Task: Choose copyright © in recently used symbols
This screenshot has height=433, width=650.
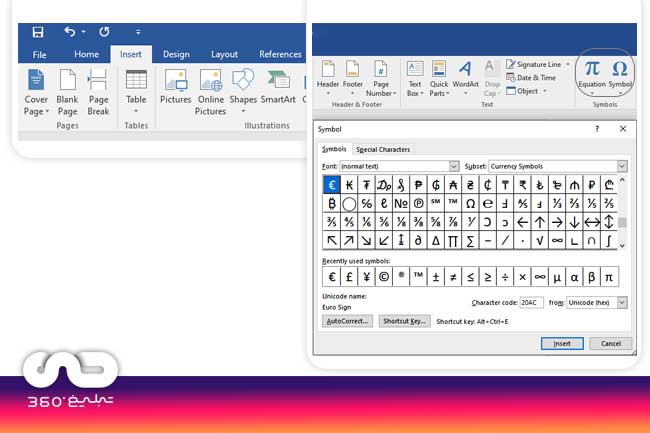Action: 384,277
